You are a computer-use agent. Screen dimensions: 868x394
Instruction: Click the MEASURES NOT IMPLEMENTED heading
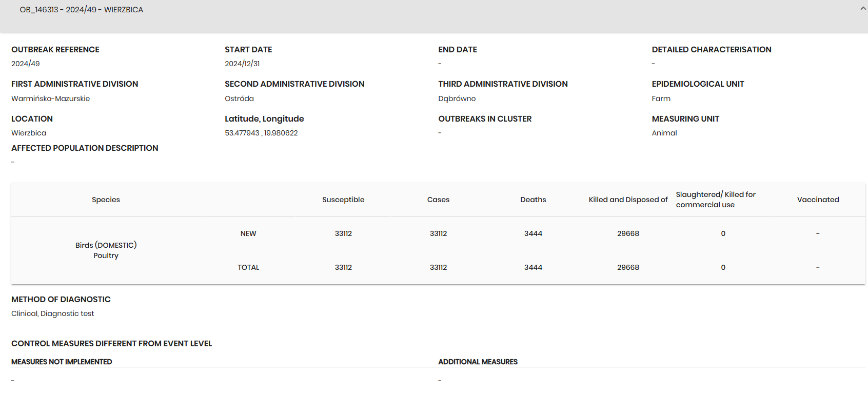point(62,362)
